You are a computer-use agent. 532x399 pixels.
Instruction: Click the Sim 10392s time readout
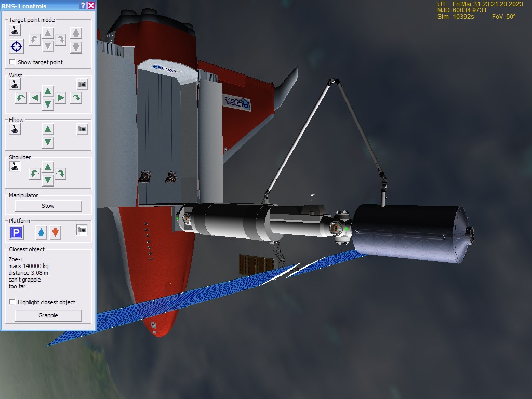(456, 16)
